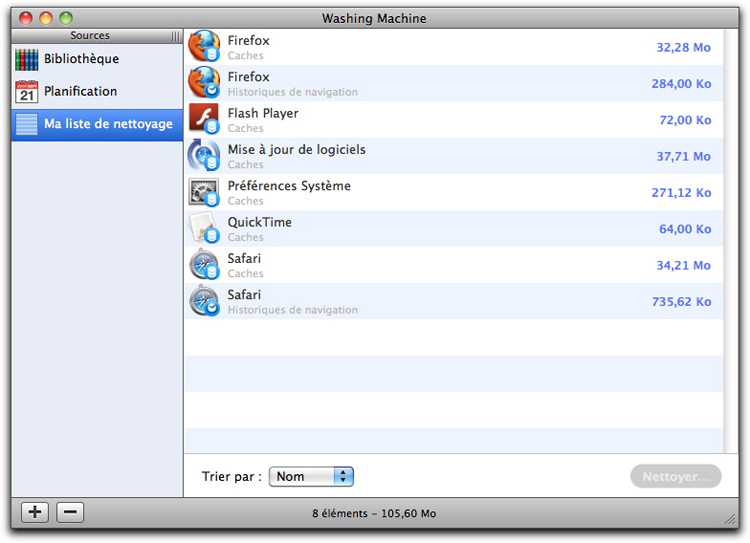Viewport: 750px width, 543px height.
Task: Click the Firefox navigation history icon
Action: tap(204, 83)
